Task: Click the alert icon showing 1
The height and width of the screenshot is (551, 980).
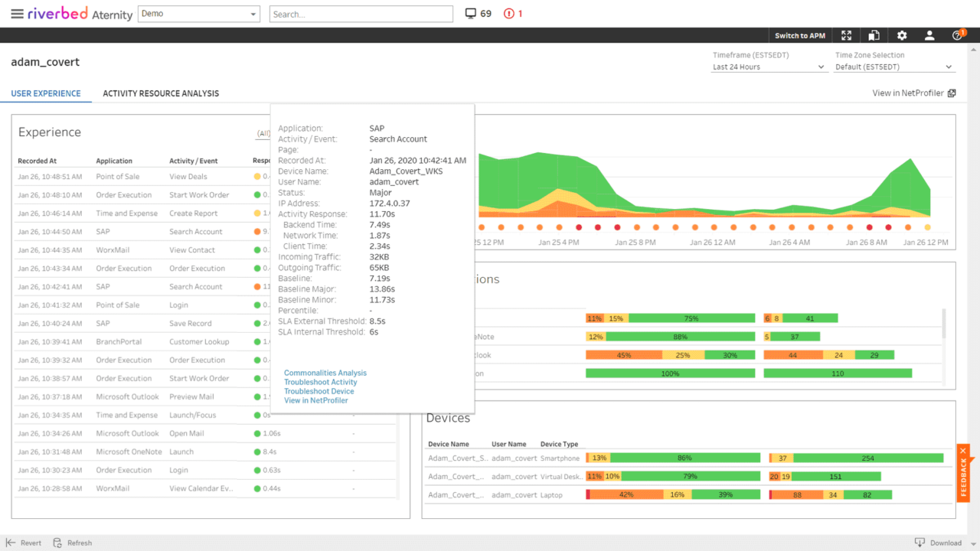Action: (508, 13)
